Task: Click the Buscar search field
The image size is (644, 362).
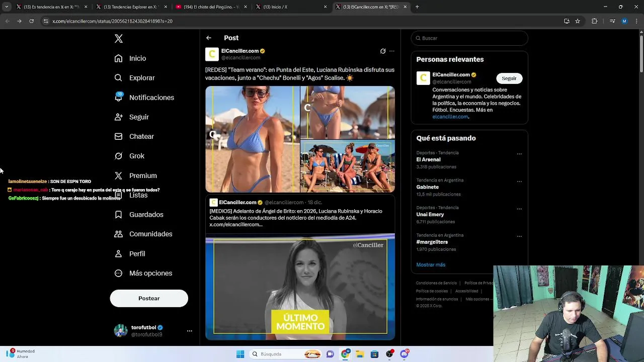Action: tap(469, 38)
